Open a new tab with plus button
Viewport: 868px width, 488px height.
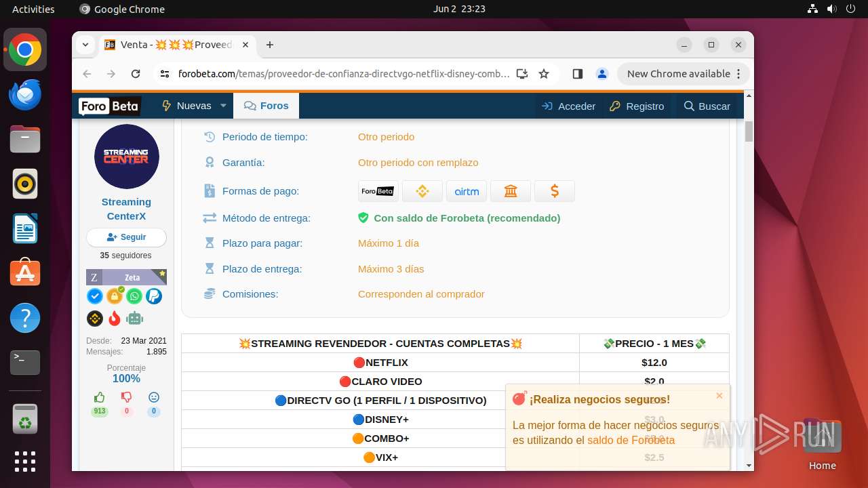pyautogui.click(x=270, y=45)
